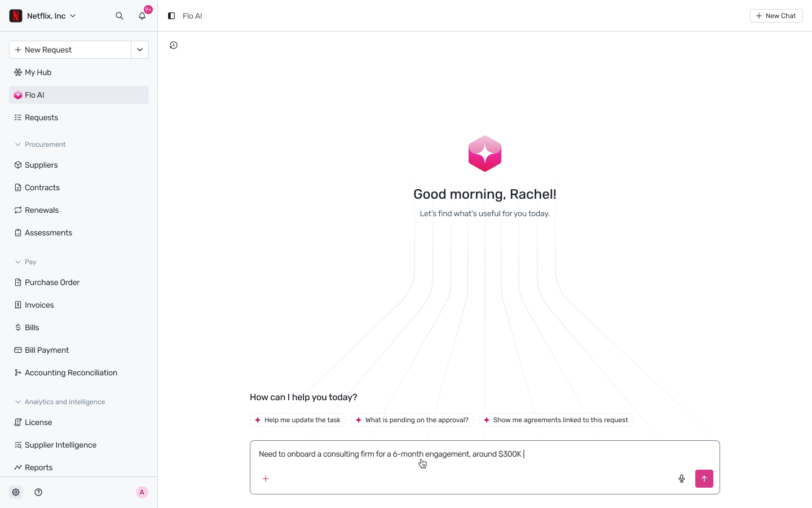Click the License icon
This screenshot has height=508, width=812.
[18, 422]
